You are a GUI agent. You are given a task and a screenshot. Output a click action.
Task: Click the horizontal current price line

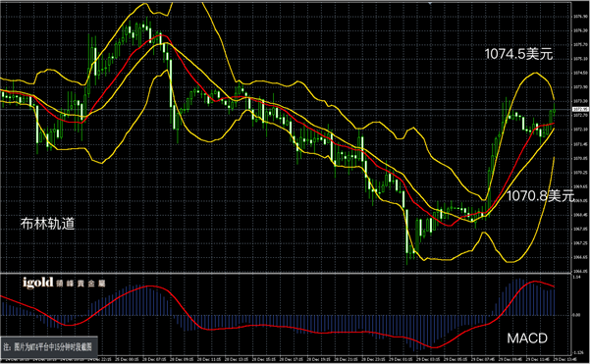(286, 110)
